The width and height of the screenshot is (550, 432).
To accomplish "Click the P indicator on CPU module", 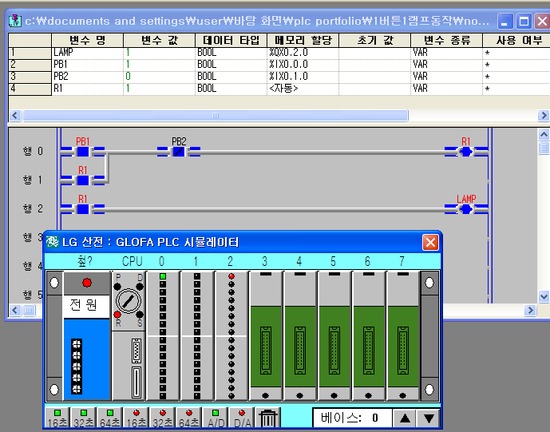I will (118, 286).
